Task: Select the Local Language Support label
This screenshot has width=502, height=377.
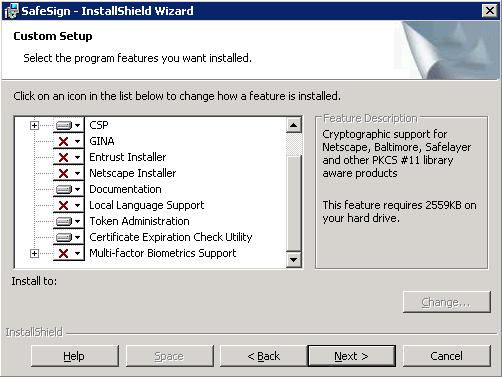Action: tap(147, 205)
